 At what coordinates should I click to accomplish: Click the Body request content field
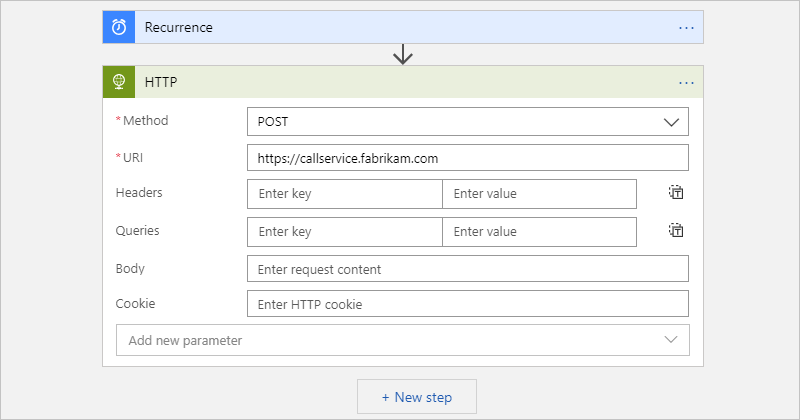click(x=467, y=269)
